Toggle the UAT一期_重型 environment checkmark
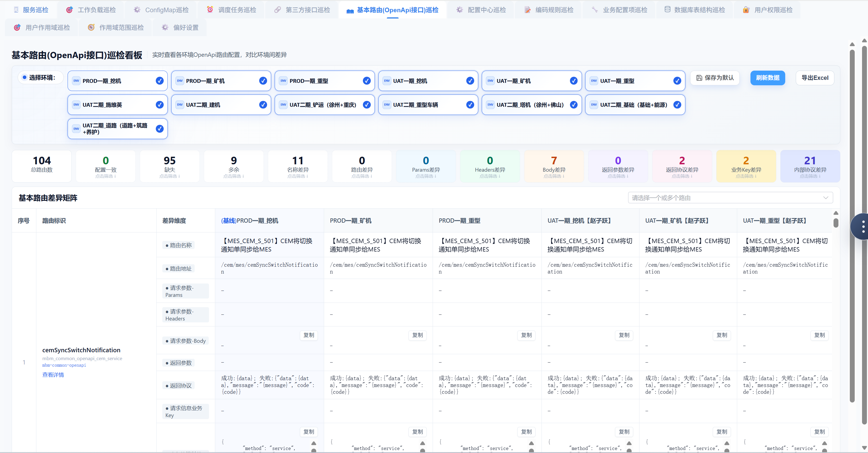 (x=677, y=81)
